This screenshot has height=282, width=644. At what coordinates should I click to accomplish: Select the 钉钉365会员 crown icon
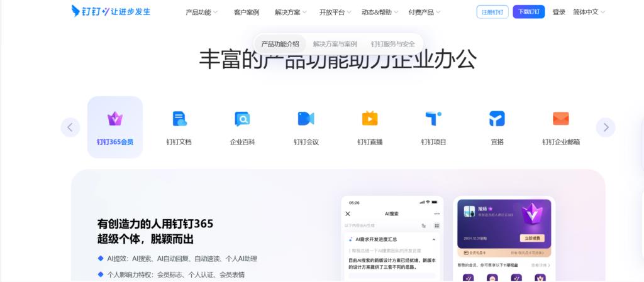coord(115,119)
